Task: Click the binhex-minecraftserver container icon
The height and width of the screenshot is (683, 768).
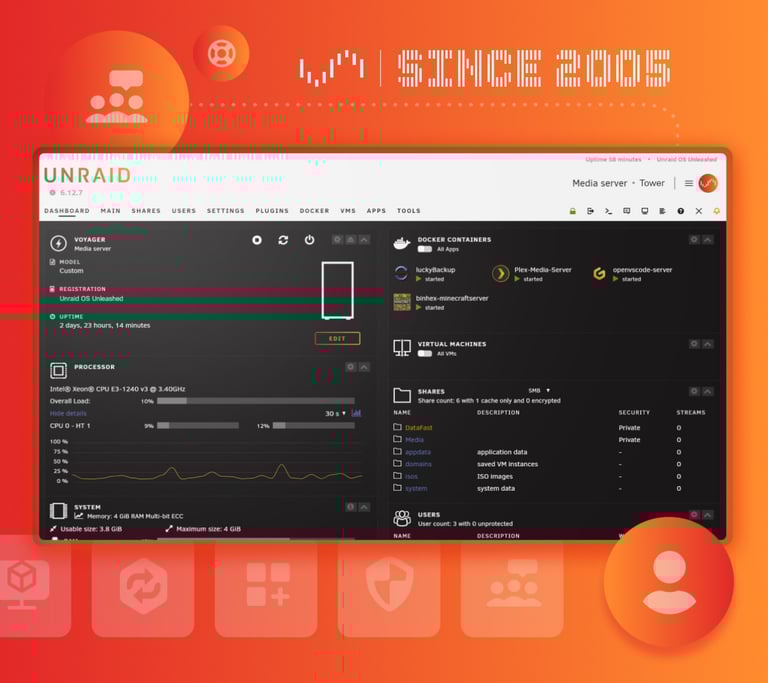Action: pyautogui.click(x=402, y=302)
